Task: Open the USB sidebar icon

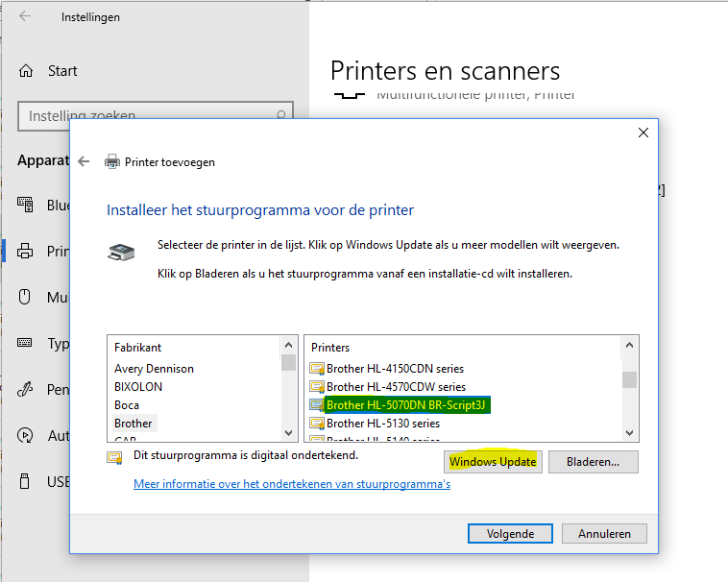Action: pos(25,481)
